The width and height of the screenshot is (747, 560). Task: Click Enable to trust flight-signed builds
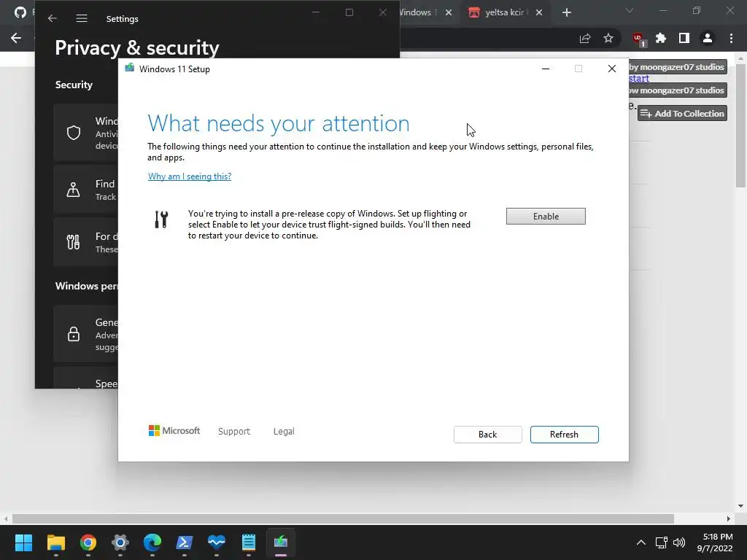coord(546,216)
